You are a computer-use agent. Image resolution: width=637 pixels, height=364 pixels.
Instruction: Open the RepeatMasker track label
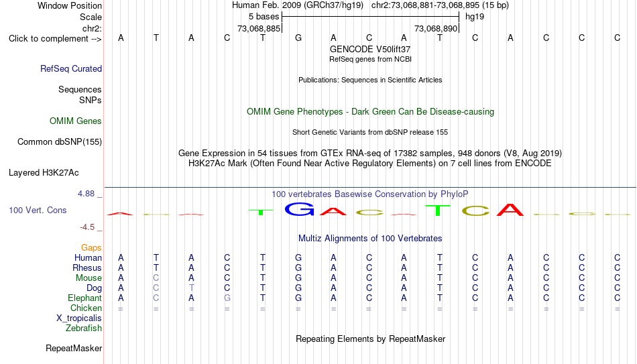point(74,348)
